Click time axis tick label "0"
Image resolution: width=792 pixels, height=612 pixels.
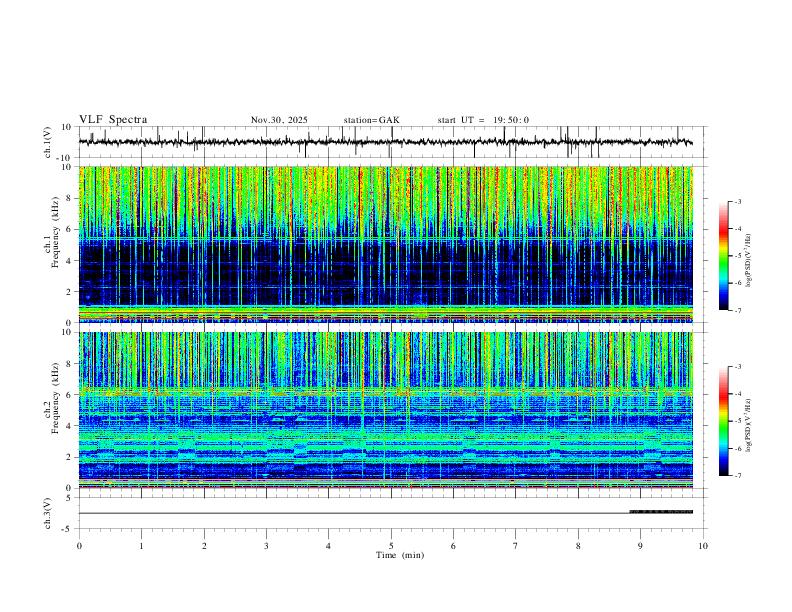point(79,546)
